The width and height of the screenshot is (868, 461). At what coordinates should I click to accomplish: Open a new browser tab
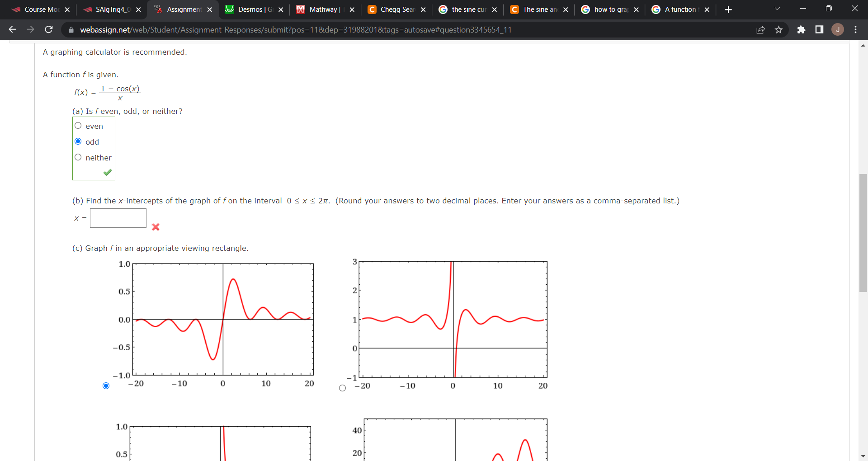click(728, 9)
